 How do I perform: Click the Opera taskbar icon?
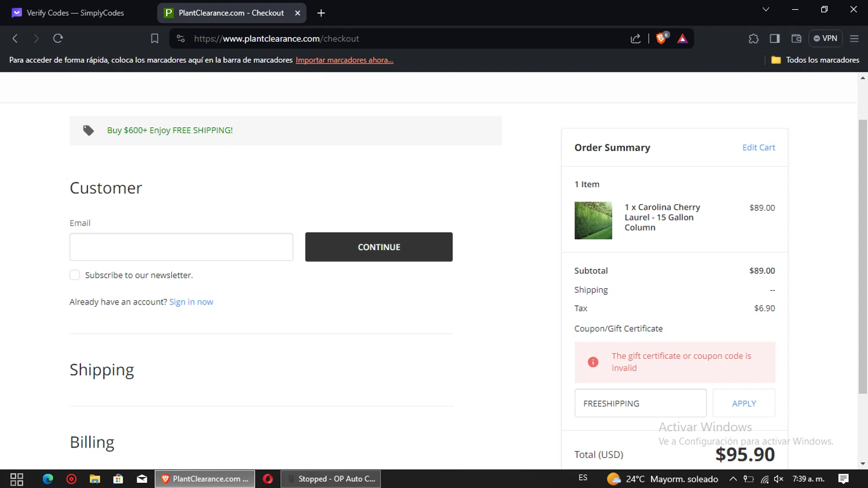pyautogui.click(x=267, y=479)
